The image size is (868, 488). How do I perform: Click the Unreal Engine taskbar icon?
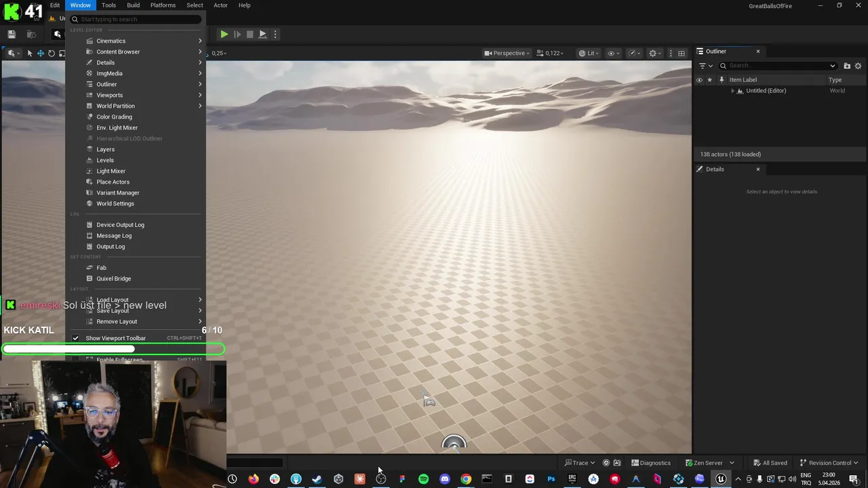[721, 479]
